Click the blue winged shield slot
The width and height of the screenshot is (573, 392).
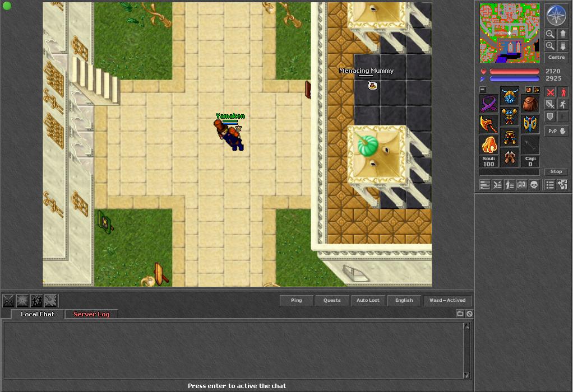point(530,124)
